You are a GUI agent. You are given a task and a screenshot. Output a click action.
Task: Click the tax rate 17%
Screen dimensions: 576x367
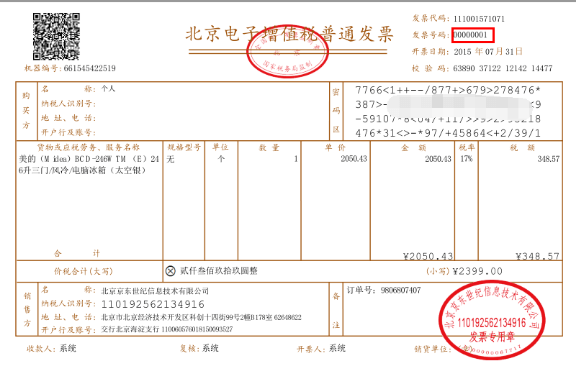tap(467, 159)
